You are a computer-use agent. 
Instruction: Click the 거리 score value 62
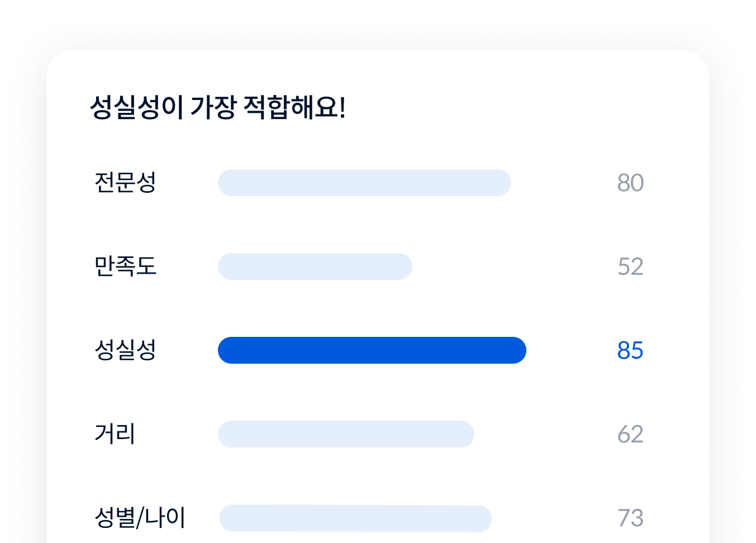[x=630, y=435]
